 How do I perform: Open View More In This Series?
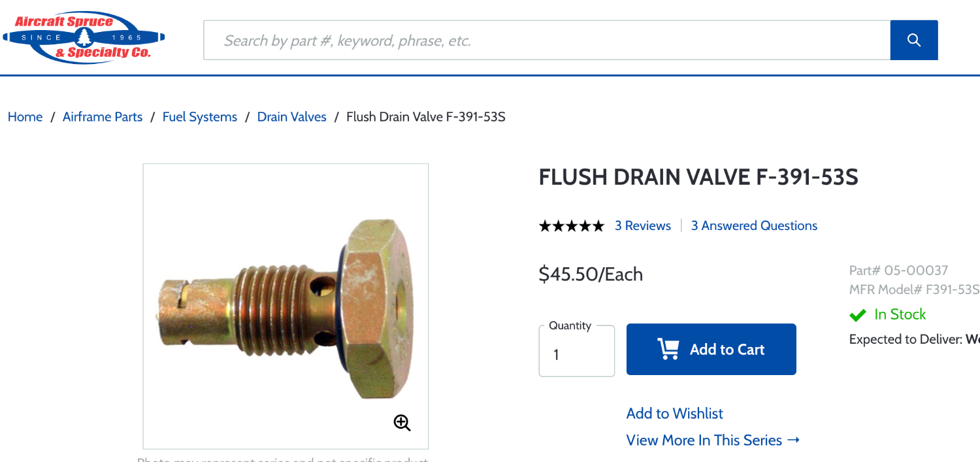713,440
